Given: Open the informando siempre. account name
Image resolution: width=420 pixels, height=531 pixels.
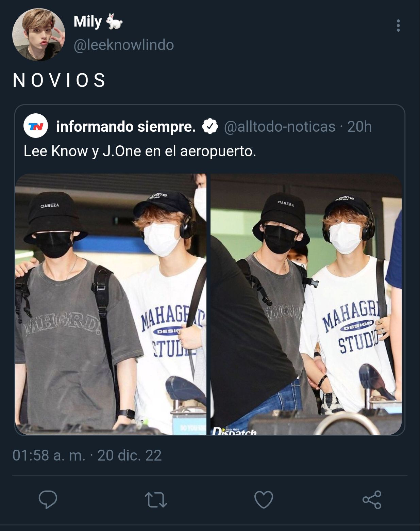Looking at the screenshot, I should point(126,127).
